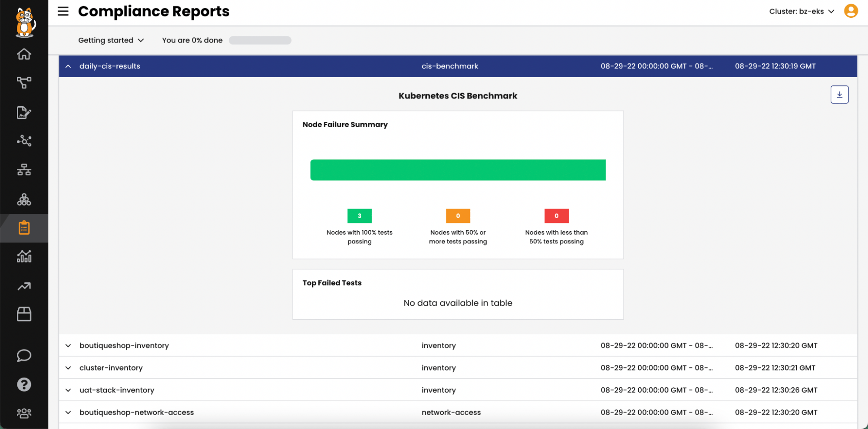This screenshot has width=868, height=429.
Task: Click the 0% done progress bar
Action: [260, 40]
